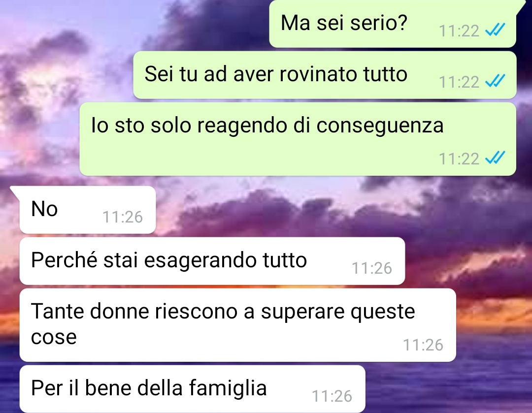The image size is (532, 413).
Task: Tap 'Io sto solo reagendo di conseguenza' message
Action: pos(298,139)
